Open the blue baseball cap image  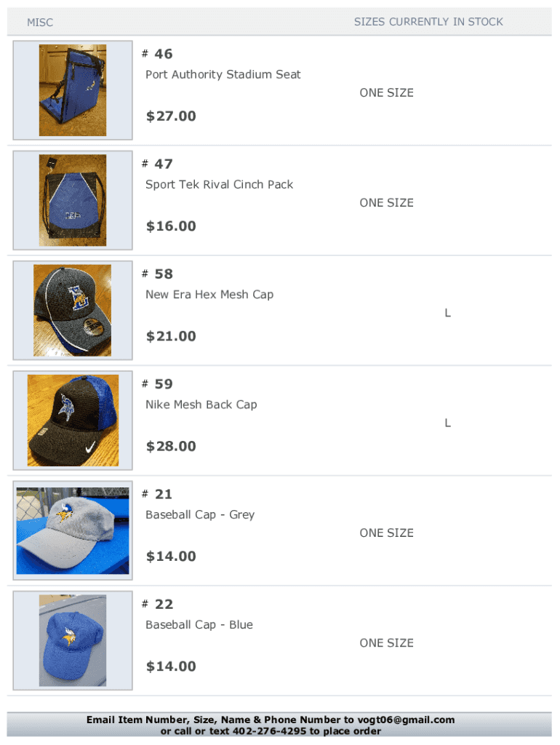(73, 640)
